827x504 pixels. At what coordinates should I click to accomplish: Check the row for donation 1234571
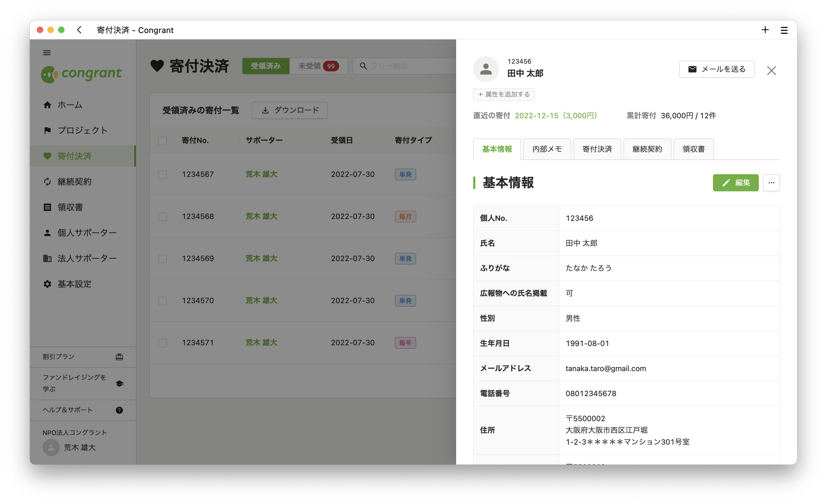163,343
